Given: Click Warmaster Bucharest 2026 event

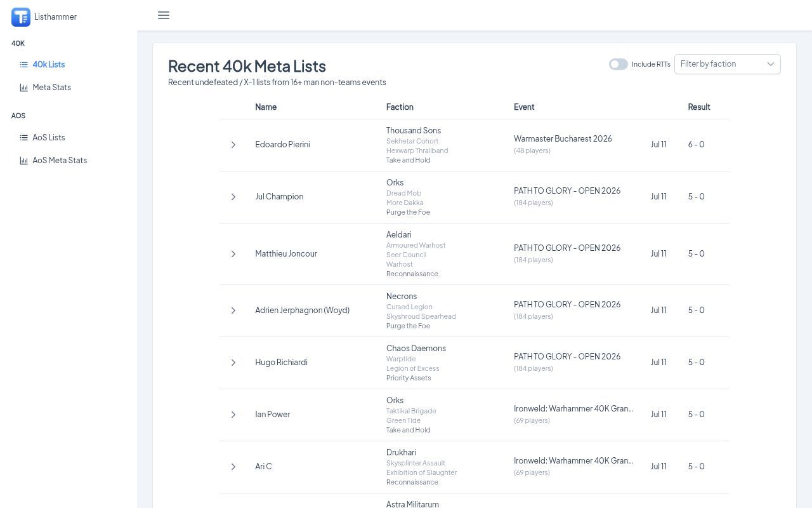Looking at the screenshot, I should (563, 138).
